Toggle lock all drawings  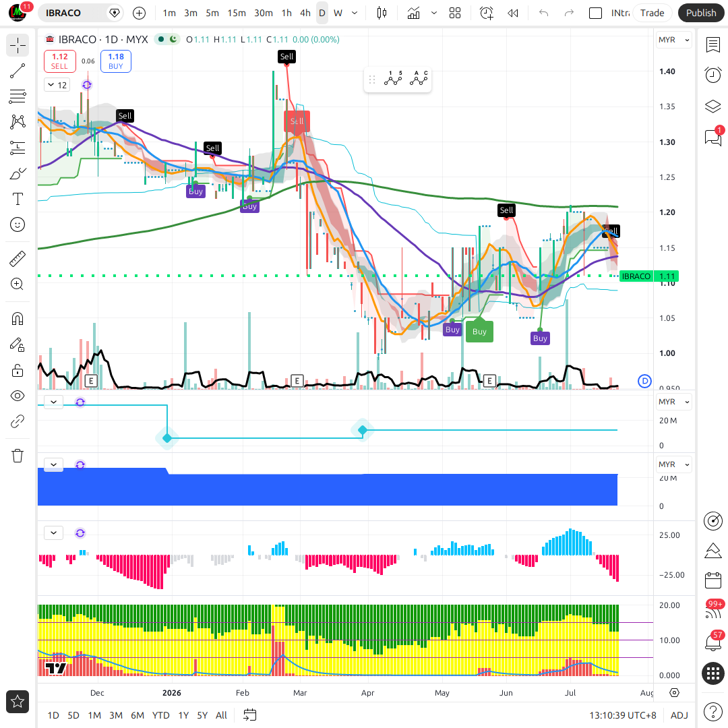(18, 371)
